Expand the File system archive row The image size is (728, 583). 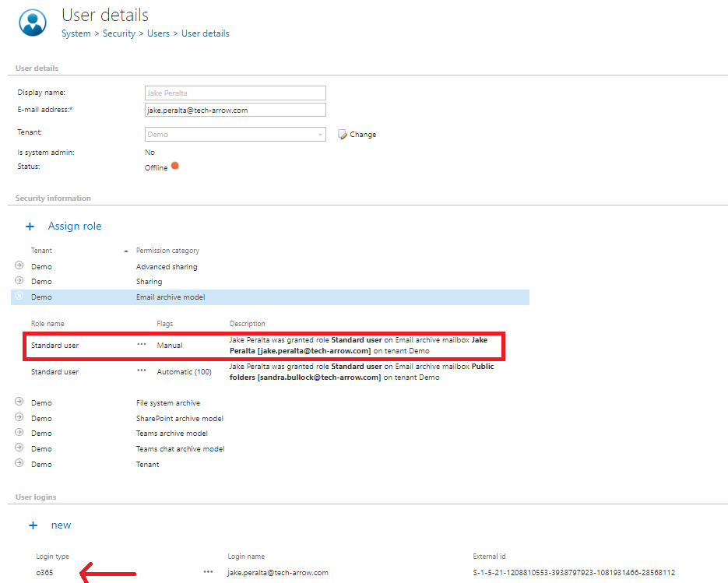point(19,402)
